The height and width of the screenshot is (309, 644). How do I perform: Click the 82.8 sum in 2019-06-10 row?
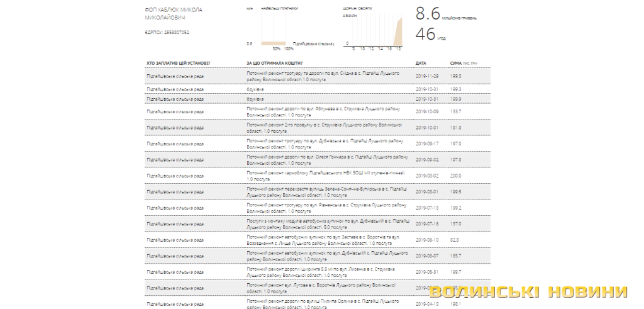click(455, 240)
